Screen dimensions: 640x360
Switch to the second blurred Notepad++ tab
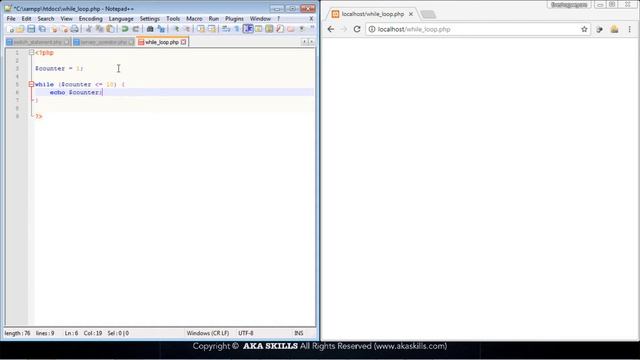(104, 42)
